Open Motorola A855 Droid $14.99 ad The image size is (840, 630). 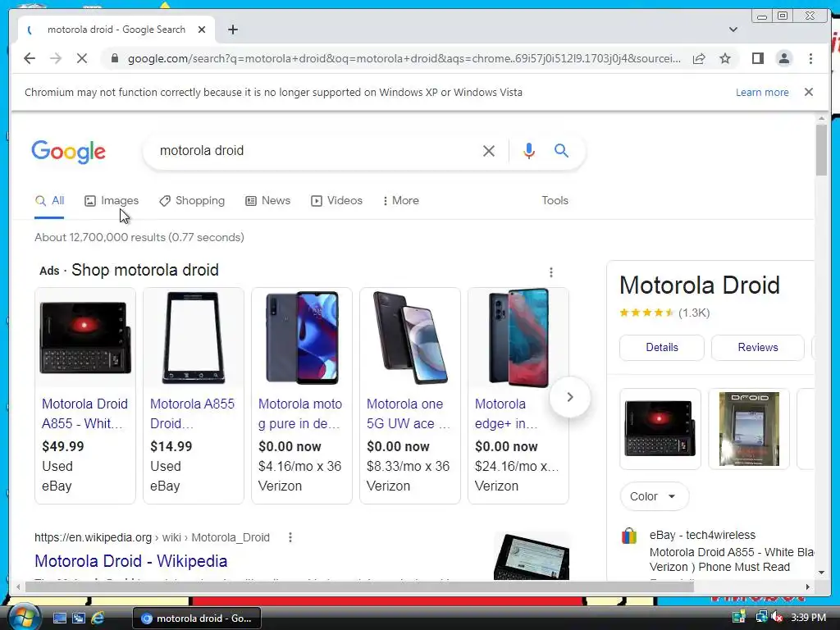pyautogui.click(x=192, y=413)
